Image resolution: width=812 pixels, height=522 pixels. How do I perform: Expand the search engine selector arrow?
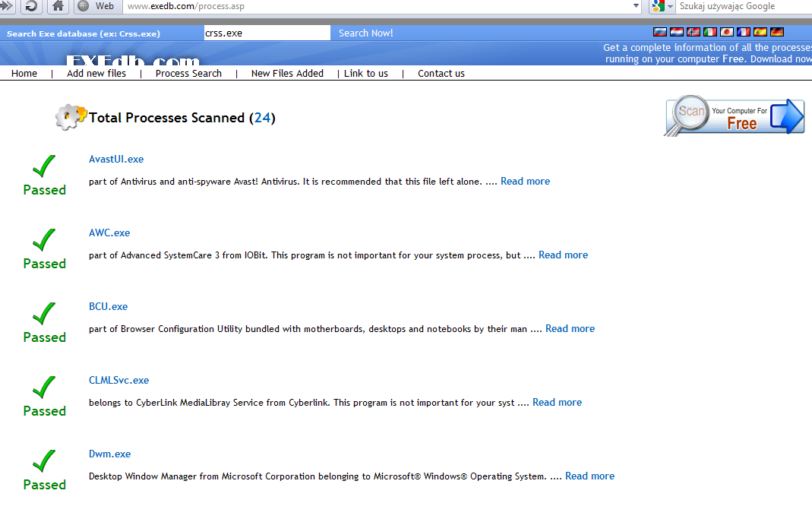[x=670, y=7]
